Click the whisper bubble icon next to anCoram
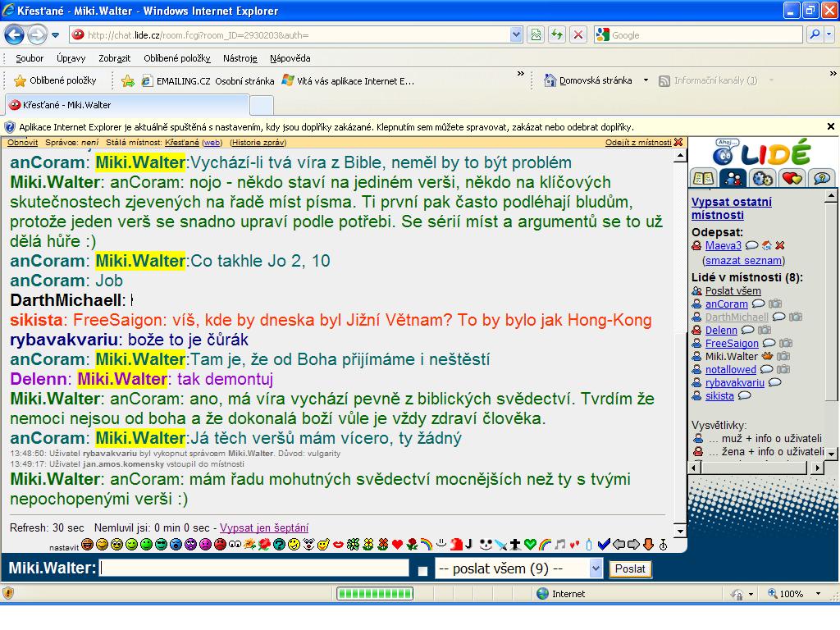 tap(758, 304)
